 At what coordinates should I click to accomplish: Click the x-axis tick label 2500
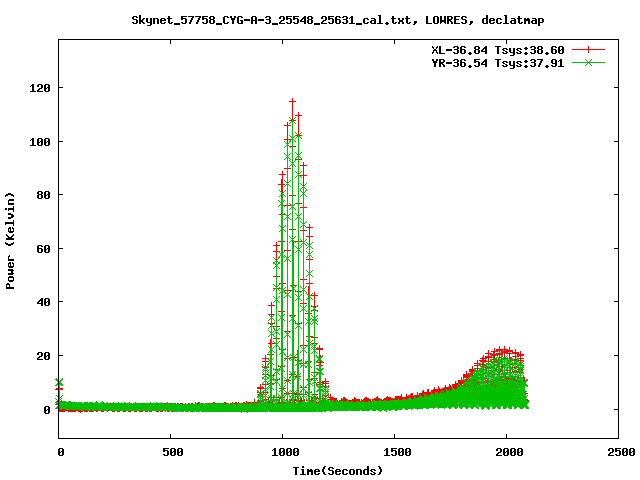621,452
